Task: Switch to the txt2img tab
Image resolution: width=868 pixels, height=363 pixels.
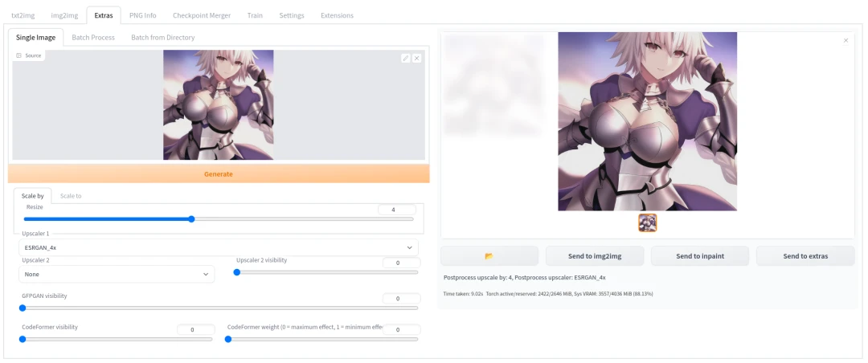Action: (23, 15)
